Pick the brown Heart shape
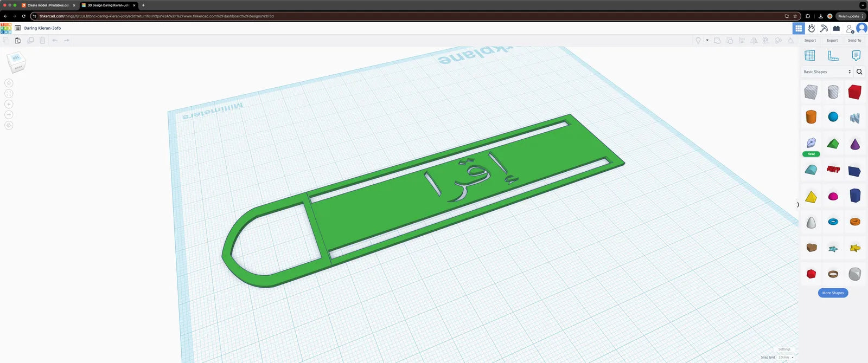Screen dimensions: 868x363 coord(812,248)
